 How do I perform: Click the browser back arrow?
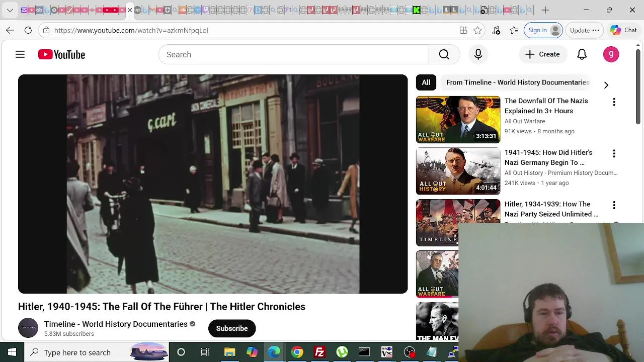pos(10,30)
